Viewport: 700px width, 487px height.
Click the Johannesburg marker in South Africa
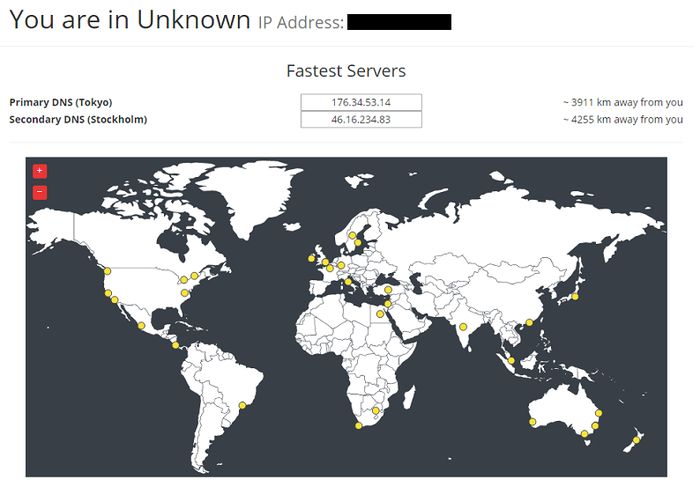point(376,411)
